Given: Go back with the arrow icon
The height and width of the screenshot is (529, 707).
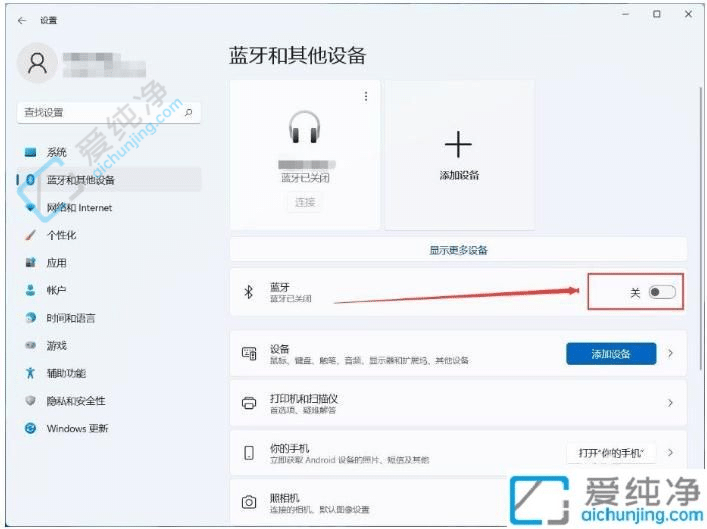Looking at the screenshot, I should pyautogui.click(x=22, y=20).
